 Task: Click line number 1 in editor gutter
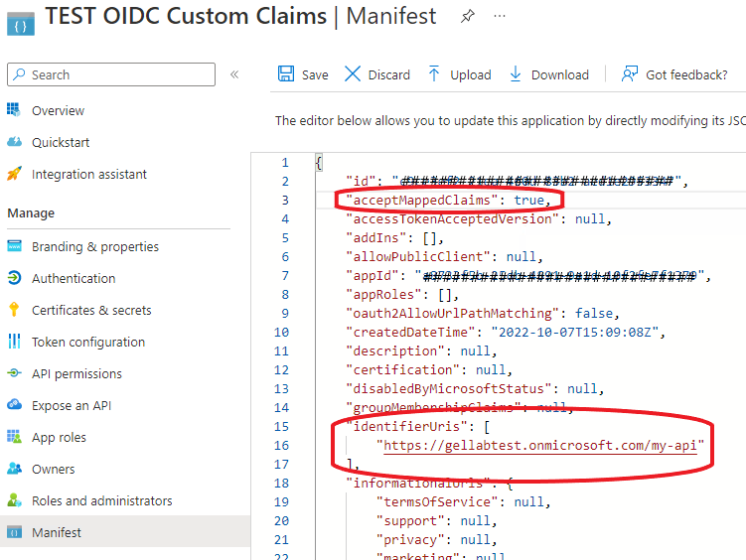(x=285, y=163)
